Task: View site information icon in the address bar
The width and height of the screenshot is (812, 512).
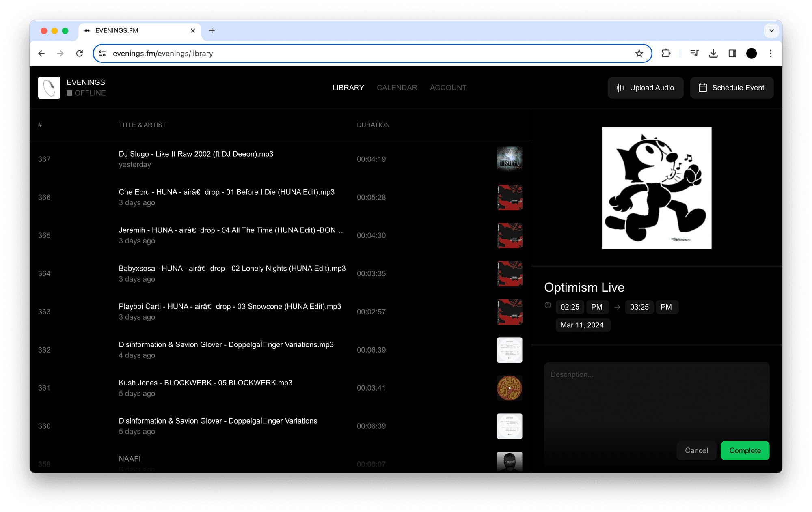Action: point(102,54)
